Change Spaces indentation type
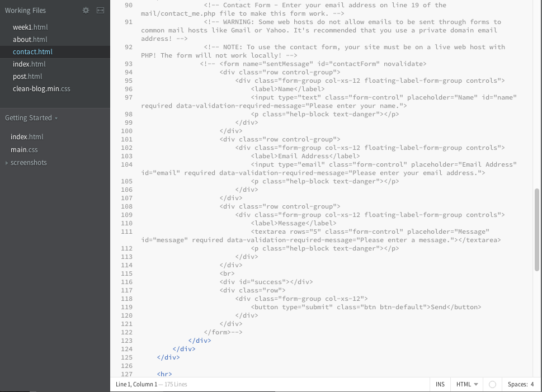Image resolution: width=542 pixels, height=392 pixels. tap(518, 384)
